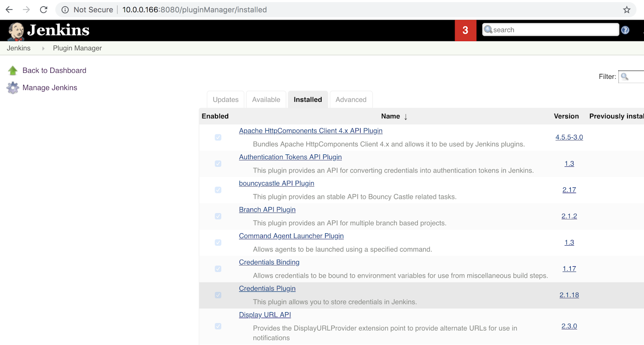
Task: Click the browser address bar URL
Action: tap(194, 10)
